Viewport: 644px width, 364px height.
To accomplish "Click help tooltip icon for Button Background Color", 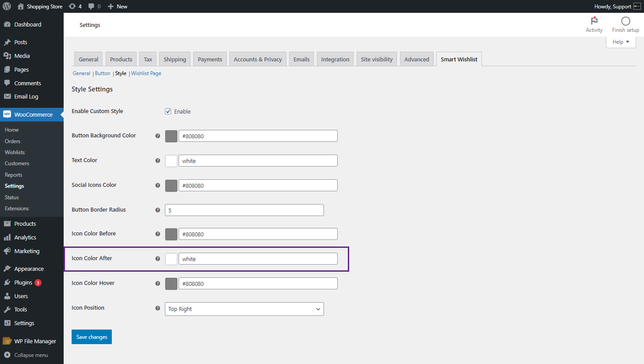I will point(157,136).
